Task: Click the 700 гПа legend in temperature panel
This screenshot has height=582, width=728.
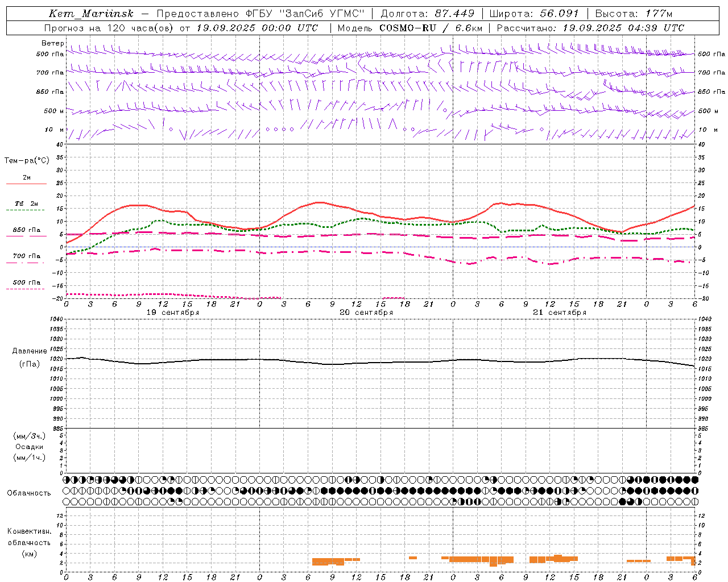Action: pyautogui.click(x=26, y=259)
